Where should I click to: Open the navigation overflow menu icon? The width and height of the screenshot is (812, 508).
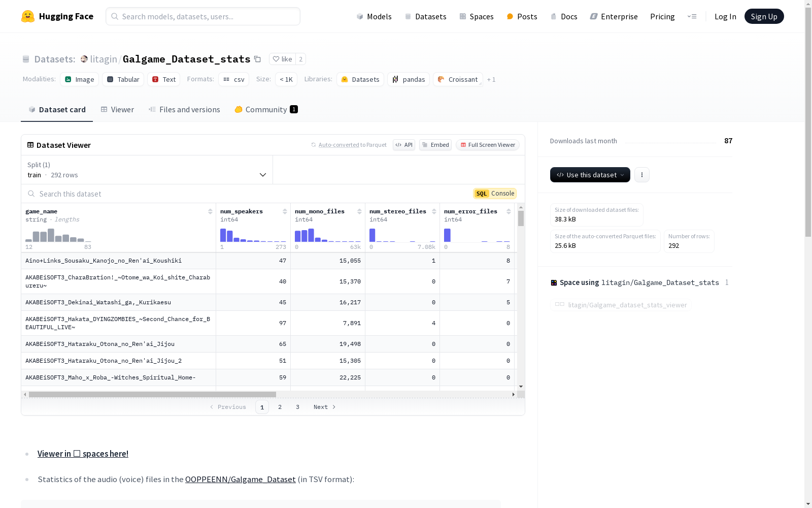click(x=692, y=16)
